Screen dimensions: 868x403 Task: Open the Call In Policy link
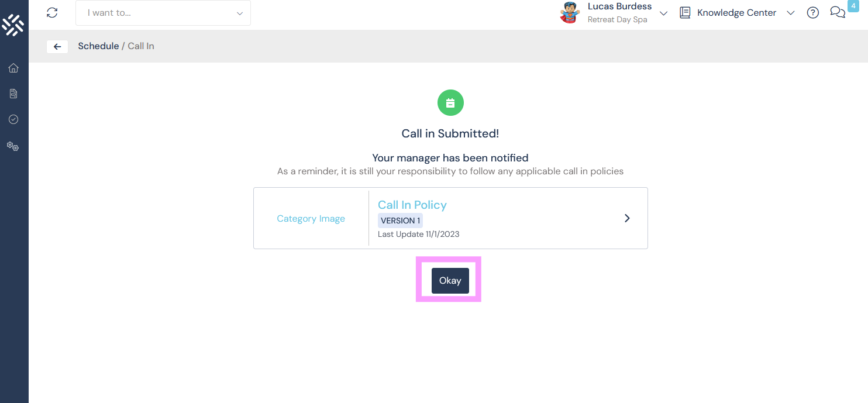[x=412, y=205]
